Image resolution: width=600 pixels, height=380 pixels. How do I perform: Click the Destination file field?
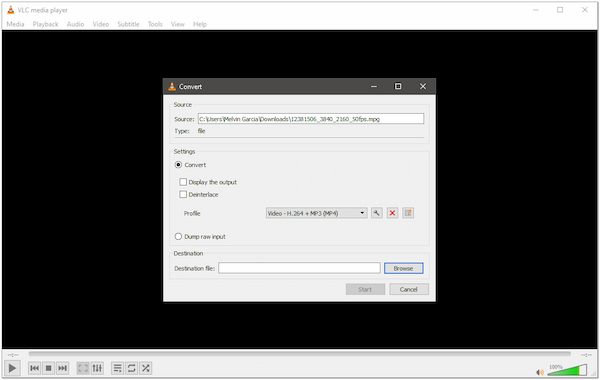299,268
